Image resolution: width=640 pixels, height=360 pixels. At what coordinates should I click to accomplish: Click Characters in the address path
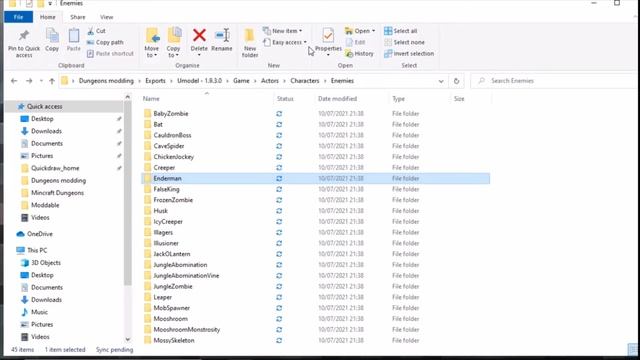(x=305, y=81)
